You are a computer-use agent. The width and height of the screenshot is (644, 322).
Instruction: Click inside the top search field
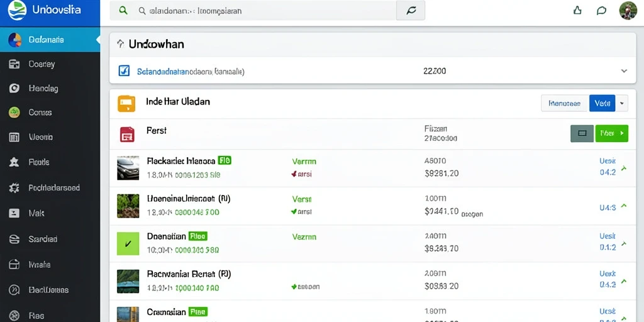(x=253, y=11)
